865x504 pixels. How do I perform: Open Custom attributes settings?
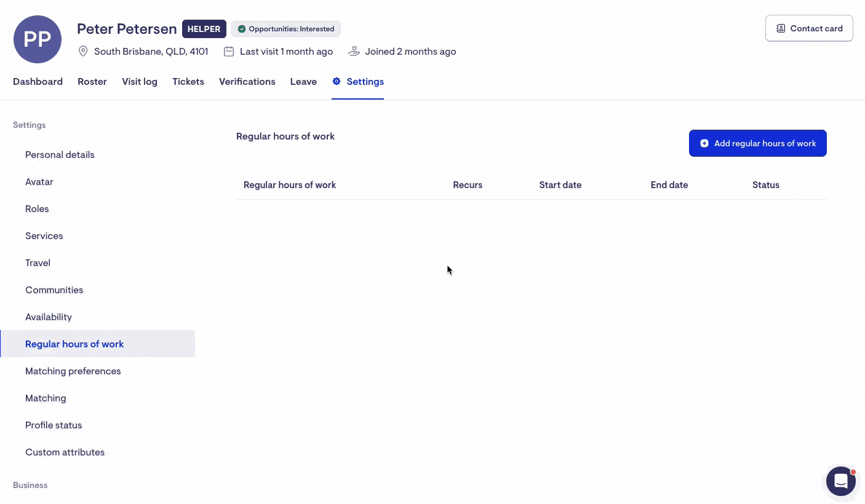pos(65,452)
